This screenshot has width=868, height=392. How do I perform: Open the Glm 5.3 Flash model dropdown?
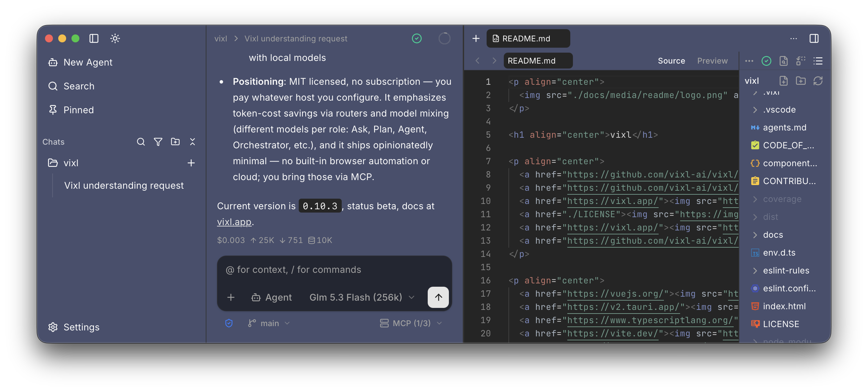coord(362,298)
